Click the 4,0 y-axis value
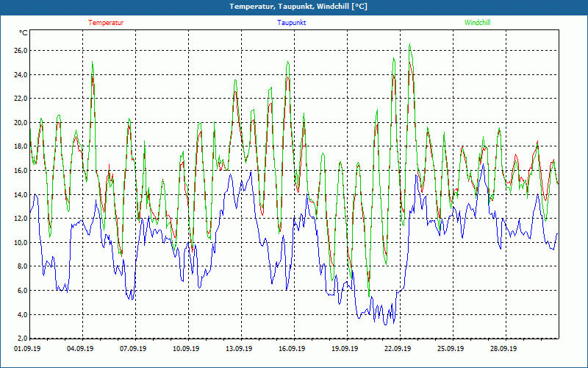The width and height of the screenshot is (588, 368). click(23, 314)
